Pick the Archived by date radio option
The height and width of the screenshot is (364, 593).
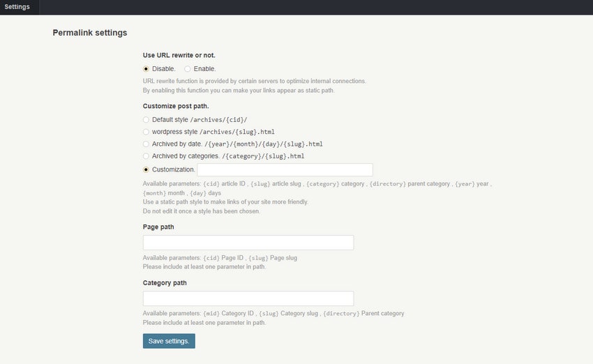pyautogui.click(x=146, y=144)
